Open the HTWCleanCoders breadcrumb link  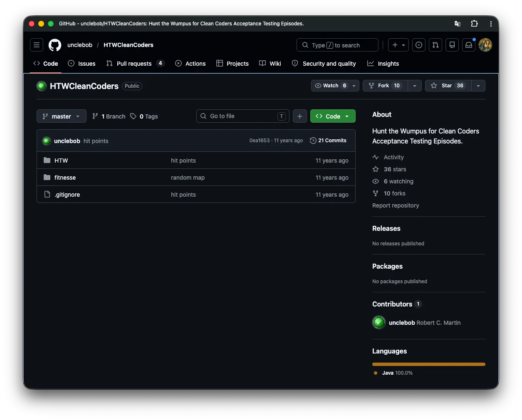[129, 45]
